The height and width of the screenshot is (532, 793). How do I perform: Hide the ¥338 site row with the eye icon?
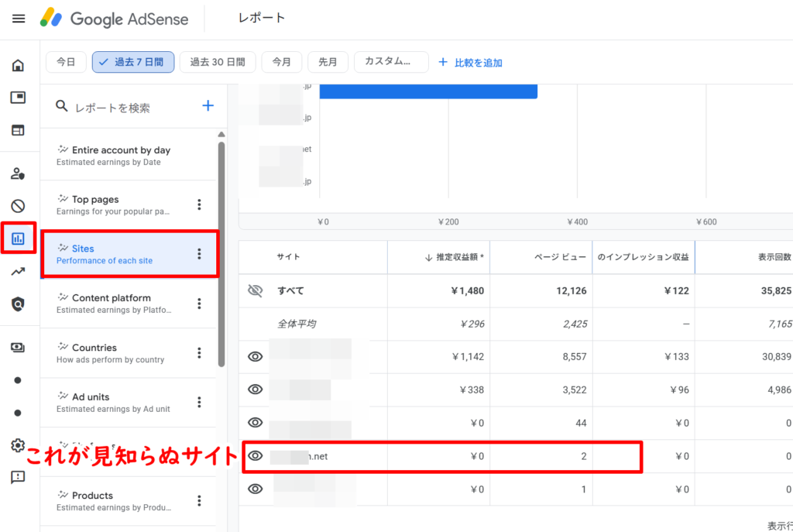tap(256, 390)
